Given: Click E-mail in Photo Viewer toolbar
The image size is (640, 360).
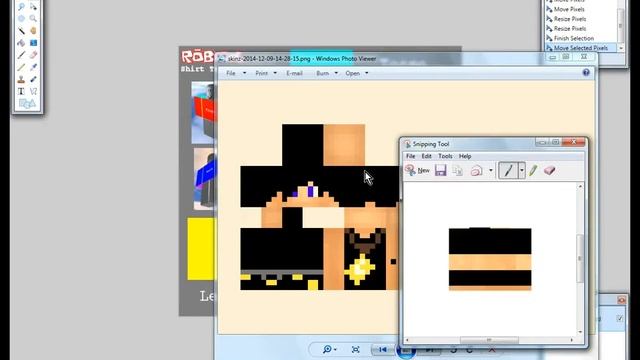Looking at the screenshot, I should [x=294, y=73].
